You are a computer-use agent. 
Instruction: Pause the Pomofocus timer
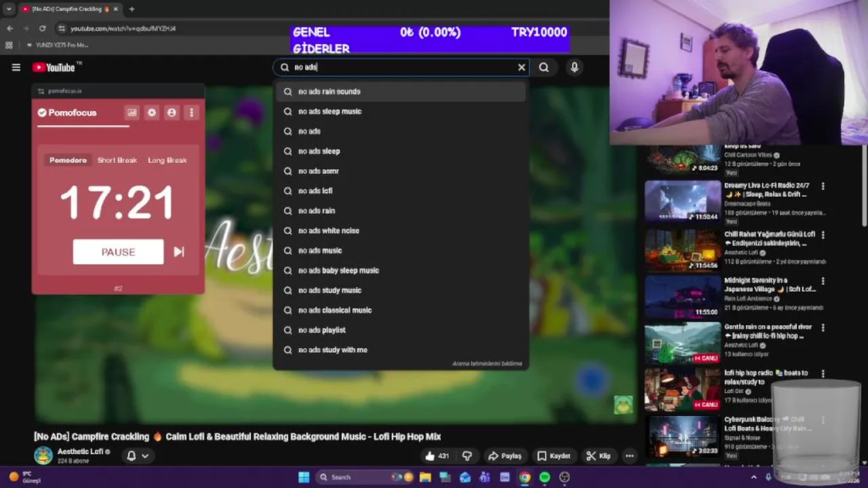[118, 252]
